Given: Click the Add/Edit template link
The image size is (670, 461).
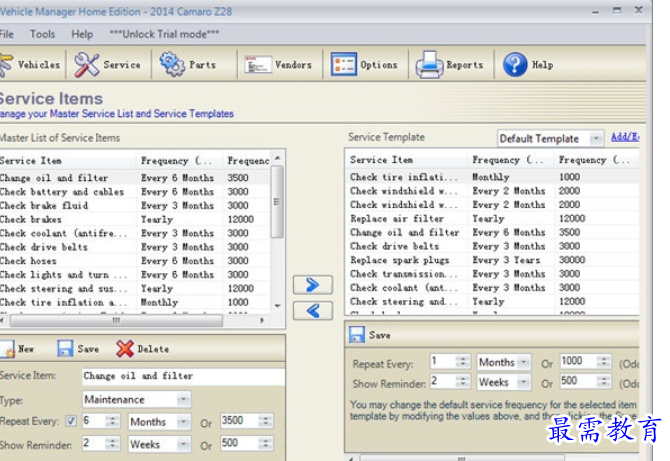Looking at the screenshot, I should pyautogui.click(x=625, y=137).
